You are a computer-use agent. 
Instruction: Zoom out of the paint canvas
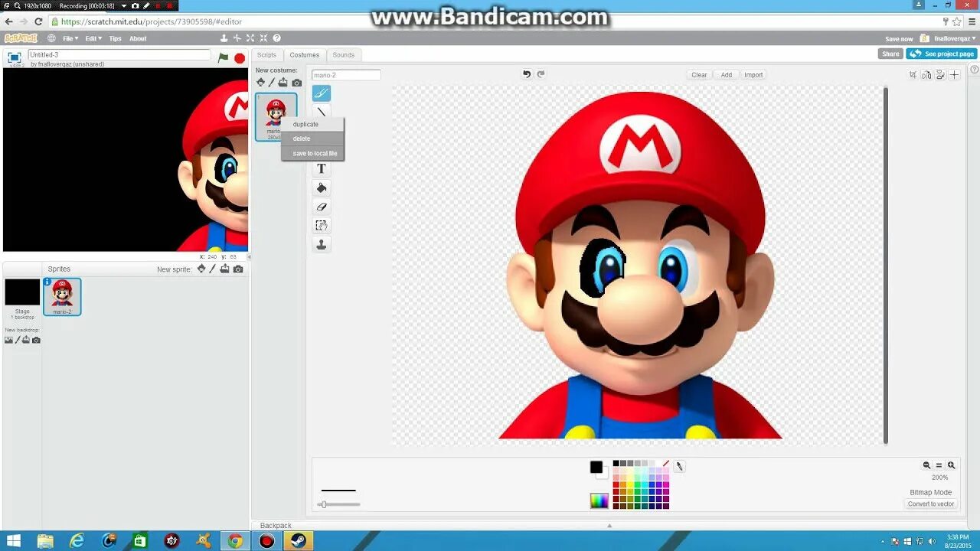926,465
